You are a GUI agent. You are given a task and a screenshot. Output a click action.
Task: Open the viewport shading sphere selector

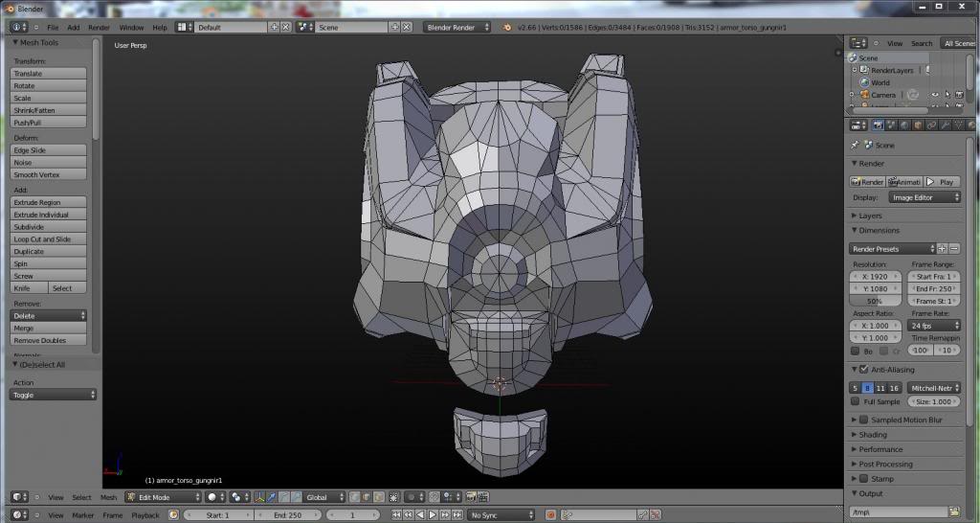tap(215, 497)
